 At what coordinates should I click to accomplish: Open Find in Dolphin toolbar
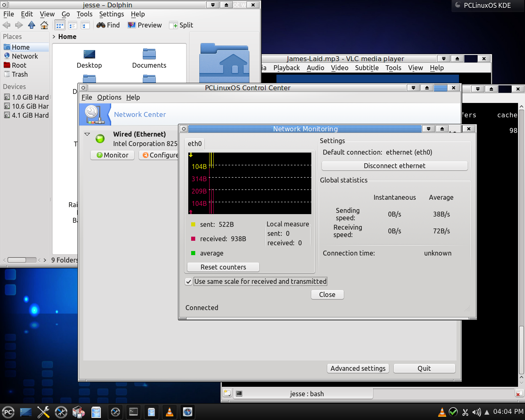point(108,25)
